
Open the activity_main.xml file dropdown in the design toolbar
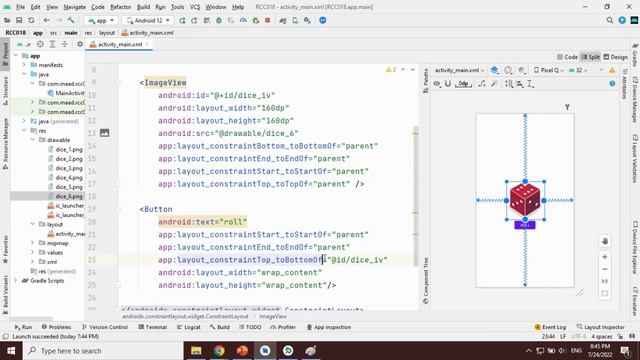(x=459, y=70)
